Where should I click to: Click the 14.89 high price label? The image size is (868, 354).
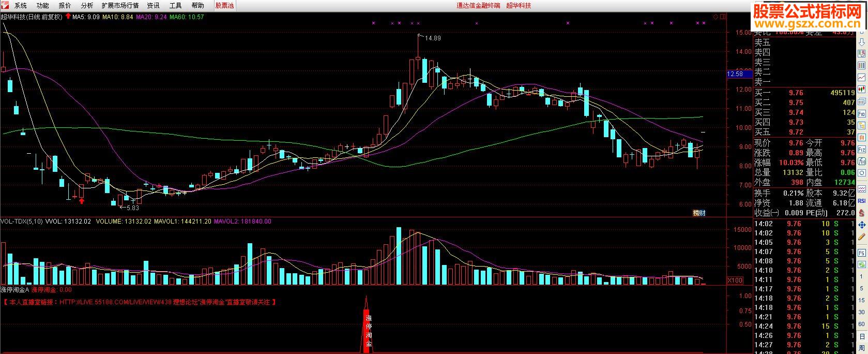[x=433, y=38]
